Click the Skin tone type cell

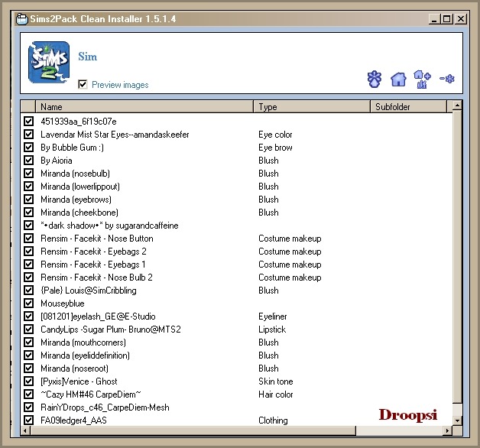[275, 381]
